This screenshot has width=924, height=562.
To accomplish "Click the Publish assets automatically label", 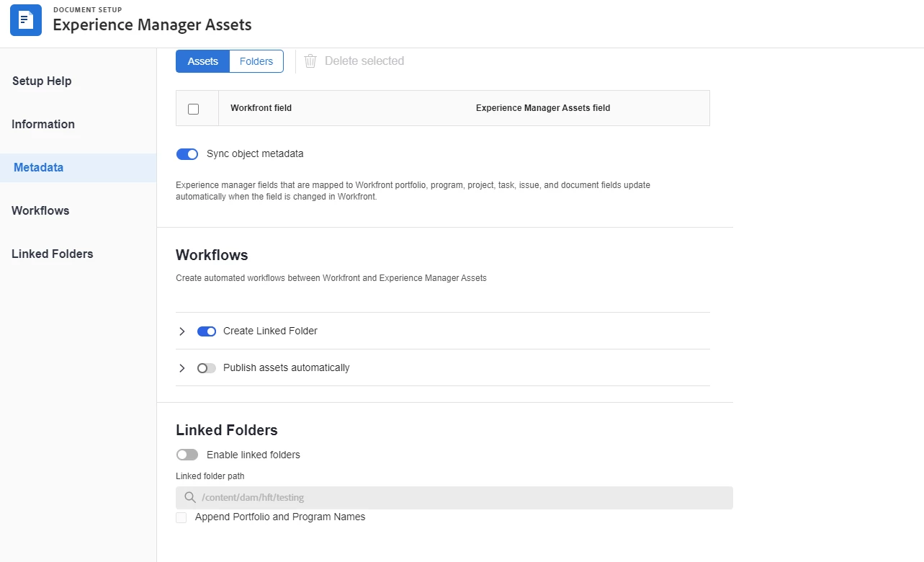I will click(287, 367).
